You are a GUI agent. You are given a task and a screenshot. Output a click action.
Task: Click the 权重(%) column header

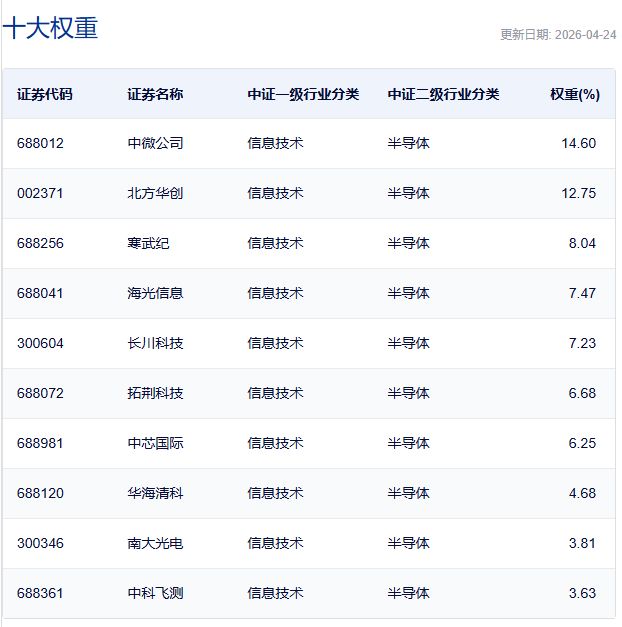pyautogui.click(x=574, y=95)
